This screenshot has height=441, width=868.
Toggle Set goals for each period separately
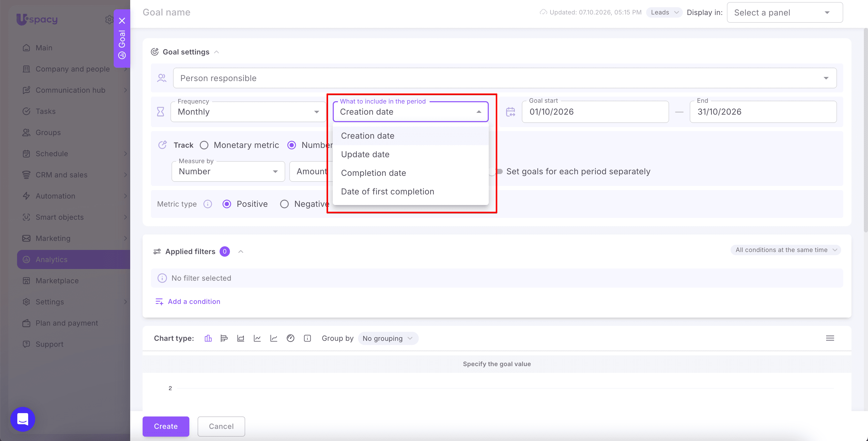496,171
